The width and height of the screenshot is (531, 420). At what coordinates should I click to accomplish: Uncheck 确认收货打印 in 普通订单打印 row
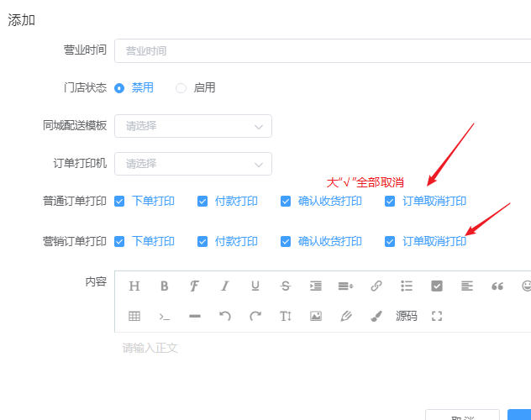tap(286, 202)
